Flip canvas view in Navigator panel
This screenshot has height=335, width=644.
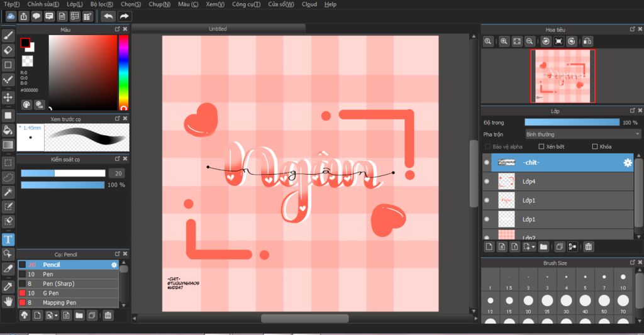(588, 41)
